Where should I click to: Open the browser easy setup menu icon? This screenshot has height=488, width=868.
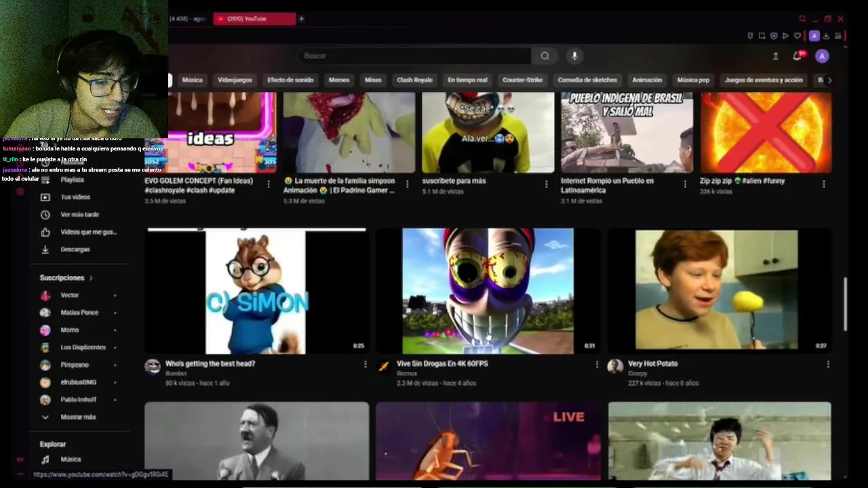pyautogui.click(x=838, y=36)
